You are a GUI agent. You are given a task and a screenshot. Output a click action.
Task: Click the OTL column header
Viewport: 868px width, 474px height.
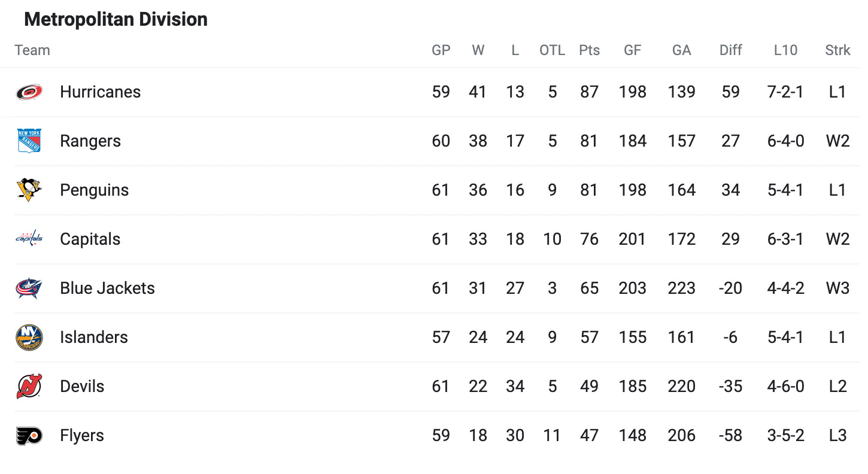(x=552, y=50)
